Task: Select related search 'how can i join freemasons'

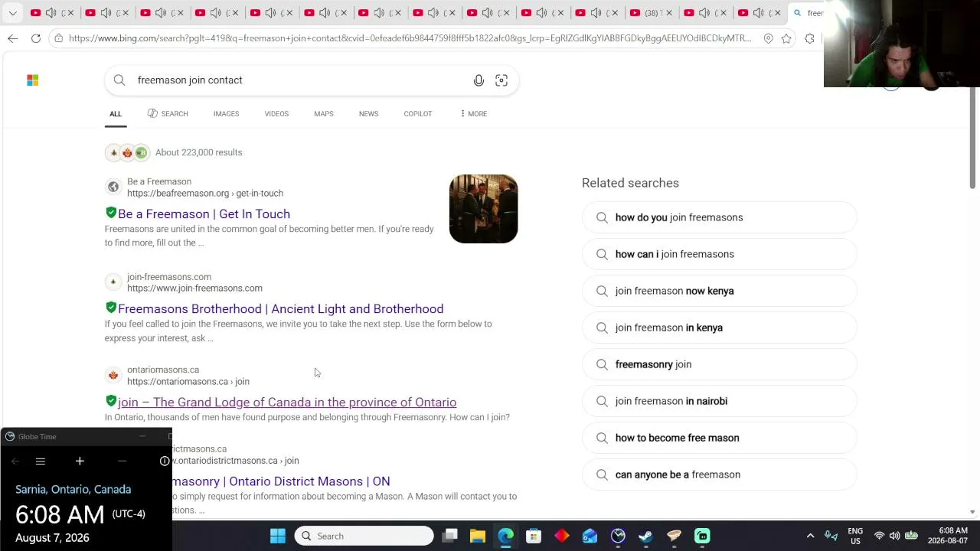Action: point(719,254)
